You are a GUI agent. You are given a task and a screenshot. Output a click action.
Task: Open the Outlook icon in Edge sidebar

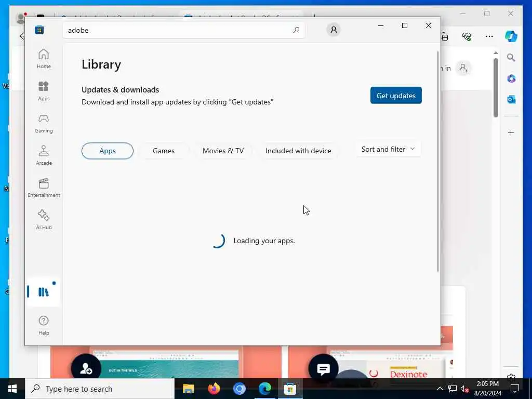pyautogui.click(x=511, y=99)
